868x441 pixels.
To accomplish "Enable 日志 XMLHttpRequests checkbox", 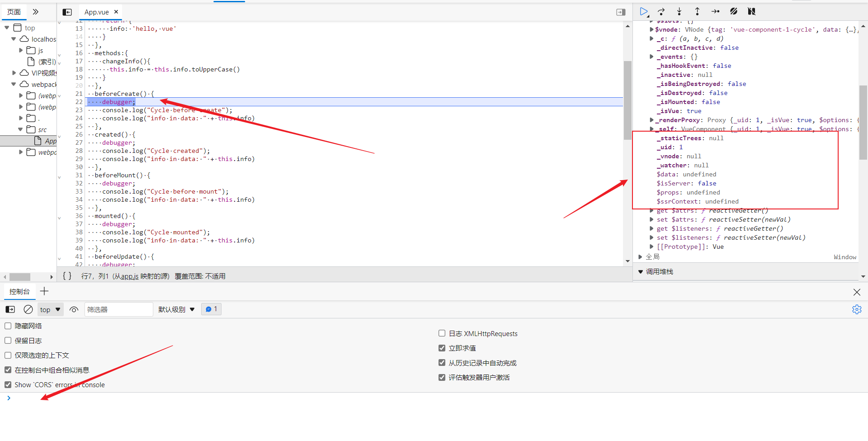I will (442, 333).
